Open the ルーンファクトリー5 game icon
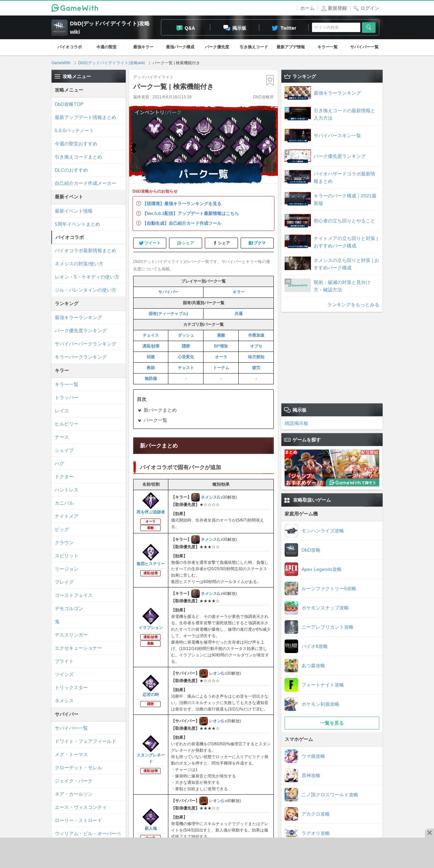Screen dimensions: 434x868 click(291, 588)
